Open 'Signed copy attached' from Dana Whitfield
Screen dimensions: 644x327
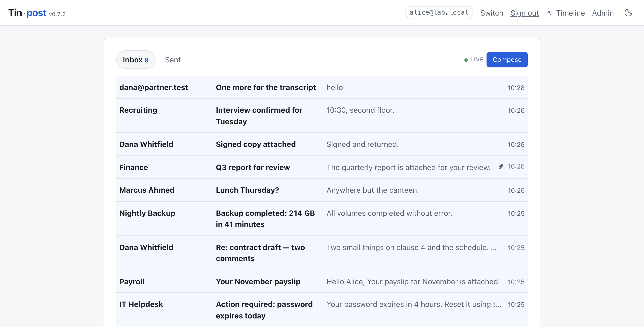[x=322, y=144]
